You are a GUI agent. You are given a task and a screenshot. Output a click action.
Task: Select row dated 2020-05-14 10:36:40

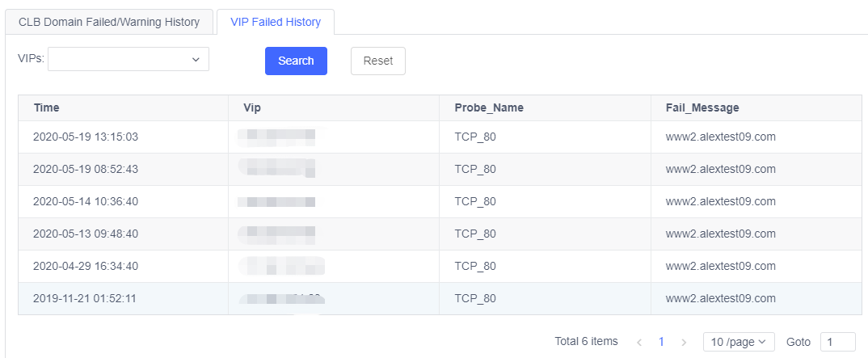pyautogui.click(x=86, y=201)
